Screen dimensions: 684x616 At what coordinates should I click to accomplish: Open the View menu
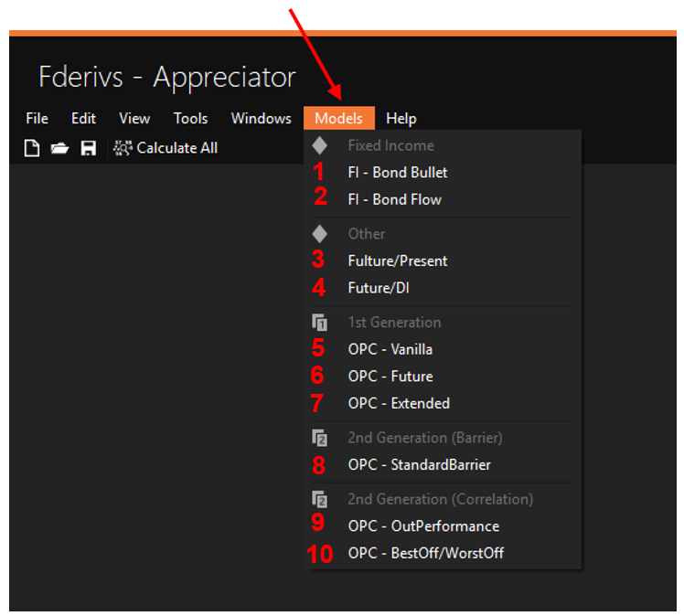134,119
